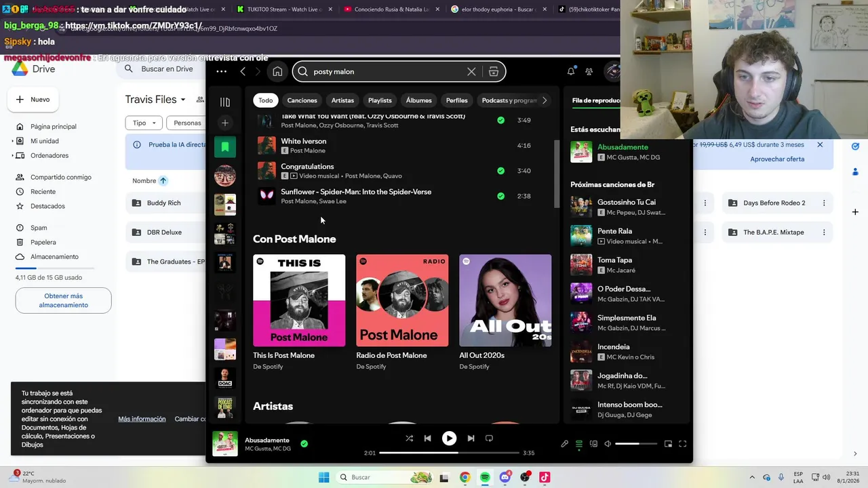Mute Spotify with speaker icon

(608, 444)
